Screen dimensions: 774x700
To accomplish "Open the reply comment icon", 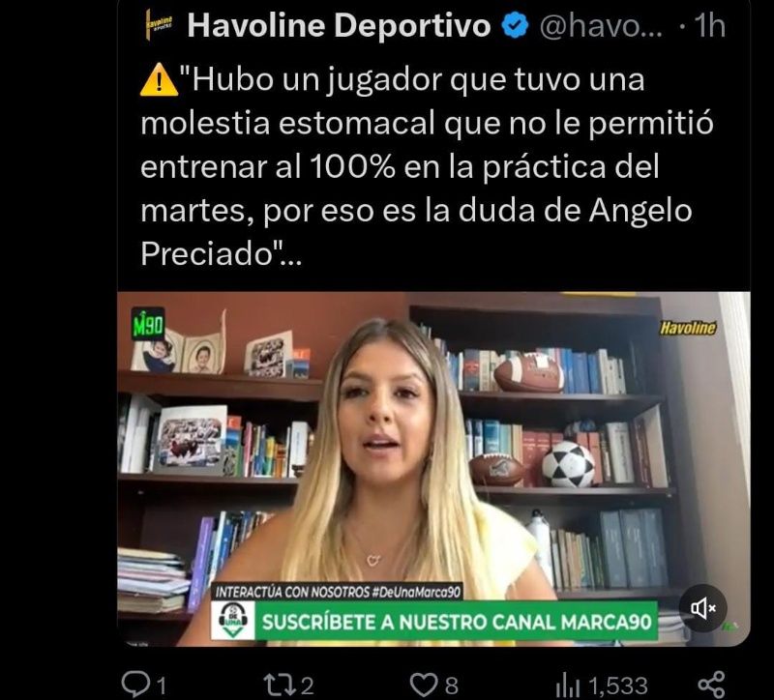I will [x=135, y=685].
